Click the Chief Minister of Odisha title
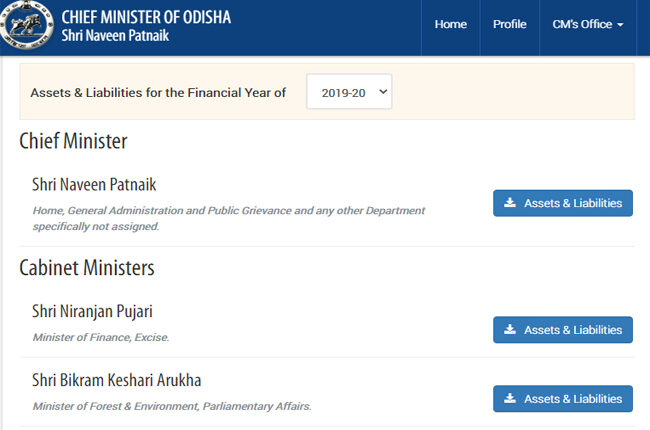 click(x=146, y=17)
